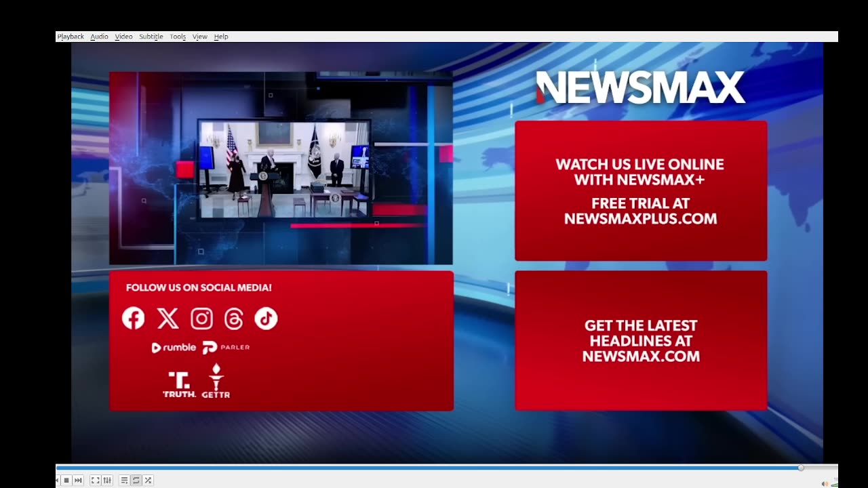Toggle the playlist view
The height and width of the screenshot is (488, 868).
point(124,480)
